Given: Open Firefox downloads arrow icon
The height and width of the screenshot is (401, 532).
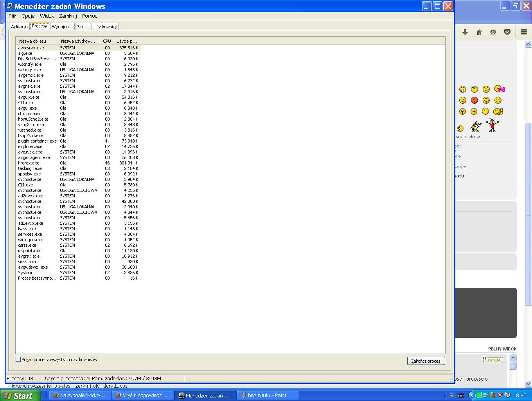Looking at the screenshot, I should coord(465,32).
